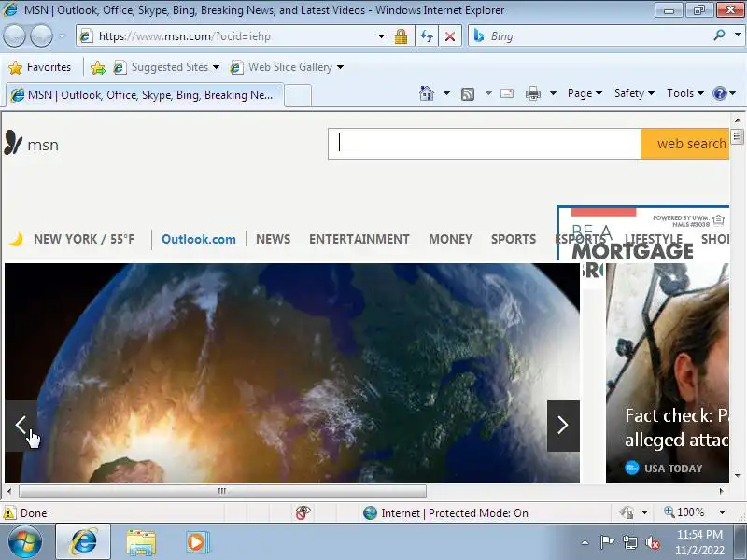Image resolution: width=747 pixels, height=560 pixels.
Task: Expand the Print options dropdown arrow
Action: click(x=553, y=93)
